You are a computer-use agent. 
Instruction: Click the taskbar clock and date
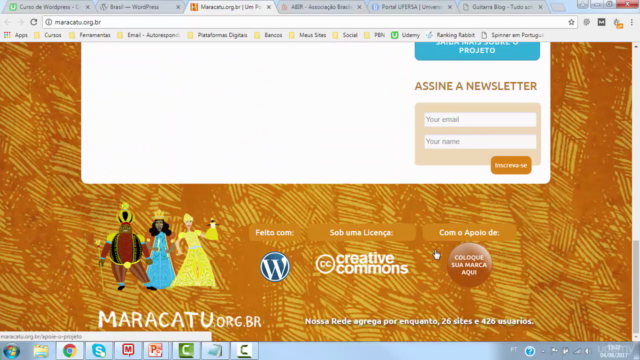click(613, 351)
